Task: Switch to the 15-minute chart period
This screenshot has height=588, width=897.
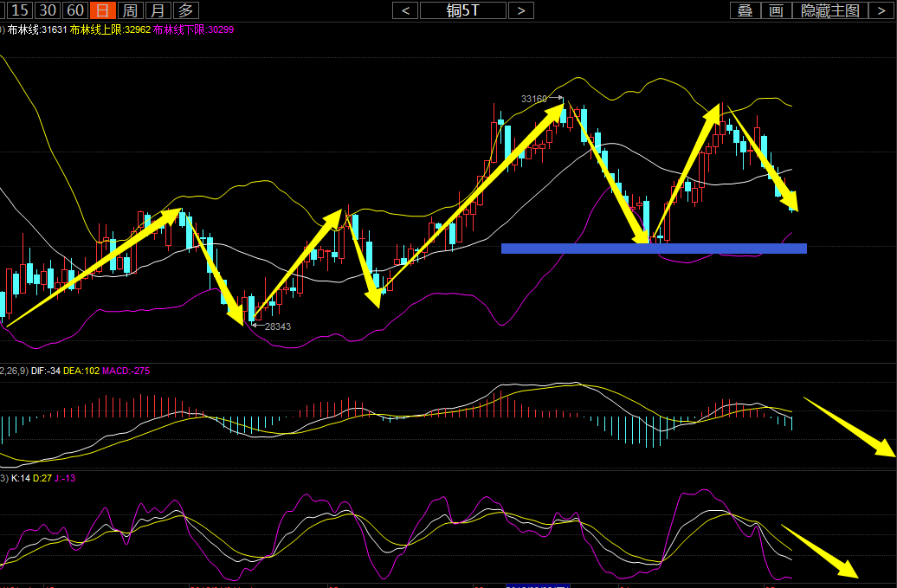Action: point(19,10)
